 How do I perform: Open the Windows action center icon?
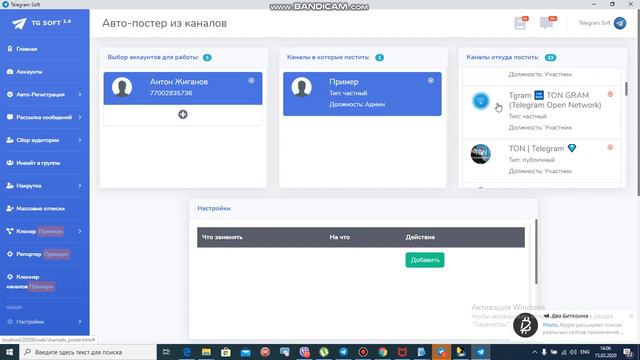[x=628, y=352]
